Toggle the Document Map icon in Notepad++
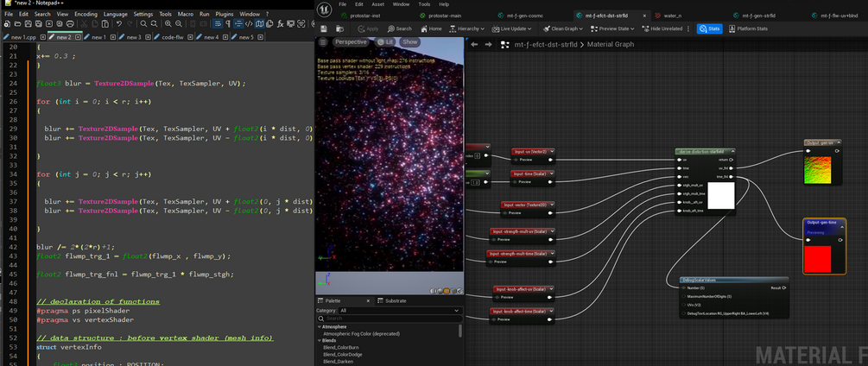 (x=259, y=24)
